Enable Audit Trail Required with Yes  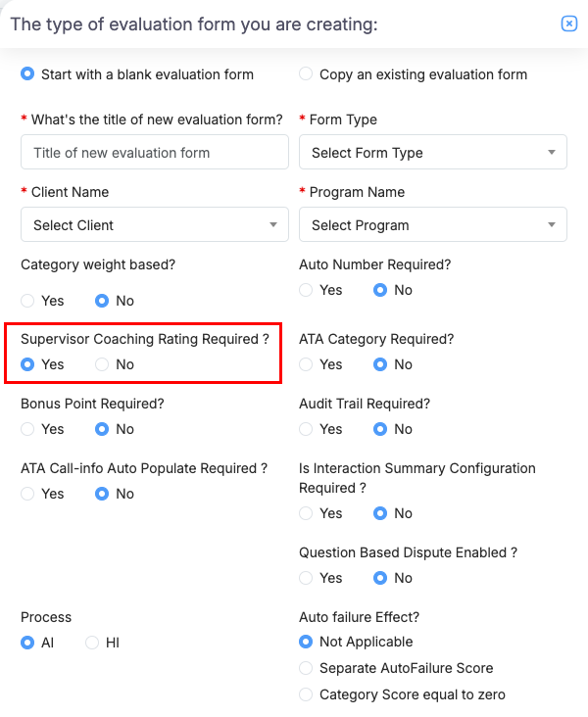pos(306,429)
